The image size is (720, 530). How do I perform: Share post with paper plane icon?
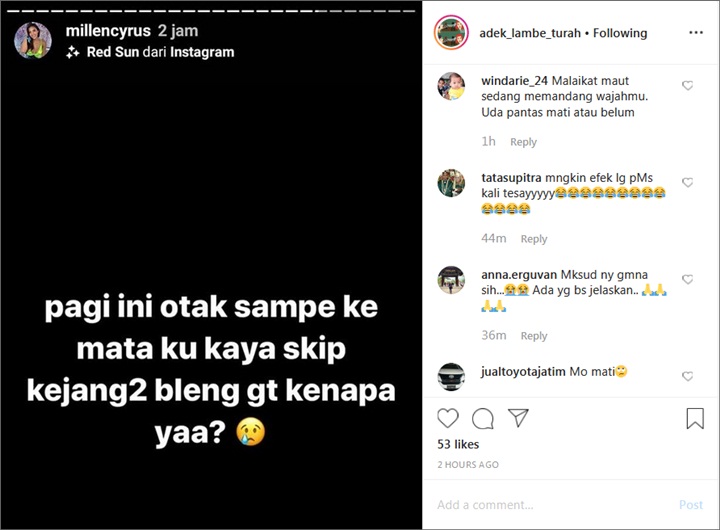(x=518, y=417)
